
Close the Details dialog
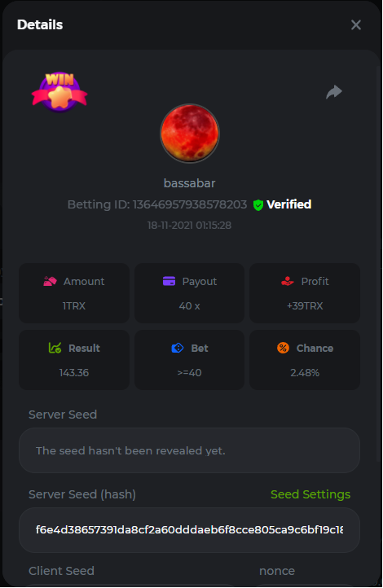(356, 24)
